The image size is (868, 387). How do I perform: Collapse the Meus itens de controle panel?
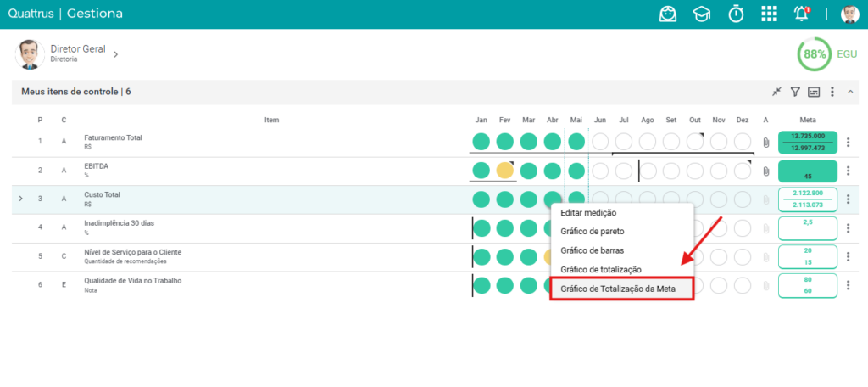tap(850, 92)
